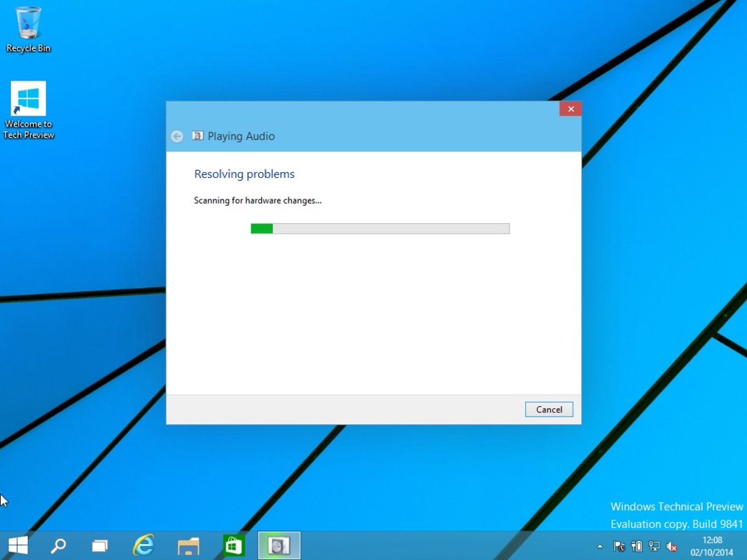
Task: Open taskbar Search magnifier
Action: pyautogui.click(x=59, y=545)
